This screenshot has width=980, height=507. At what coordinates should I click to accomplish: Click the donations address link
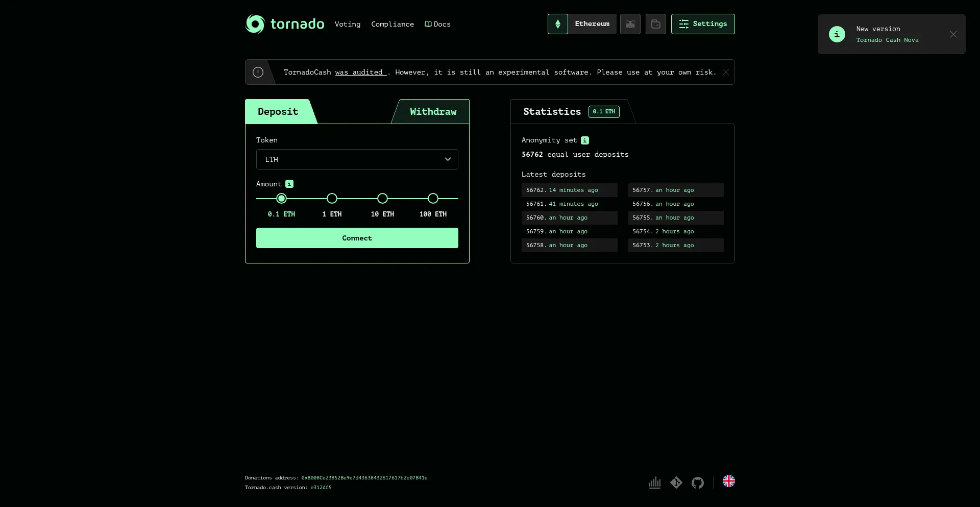pos(364,478)
